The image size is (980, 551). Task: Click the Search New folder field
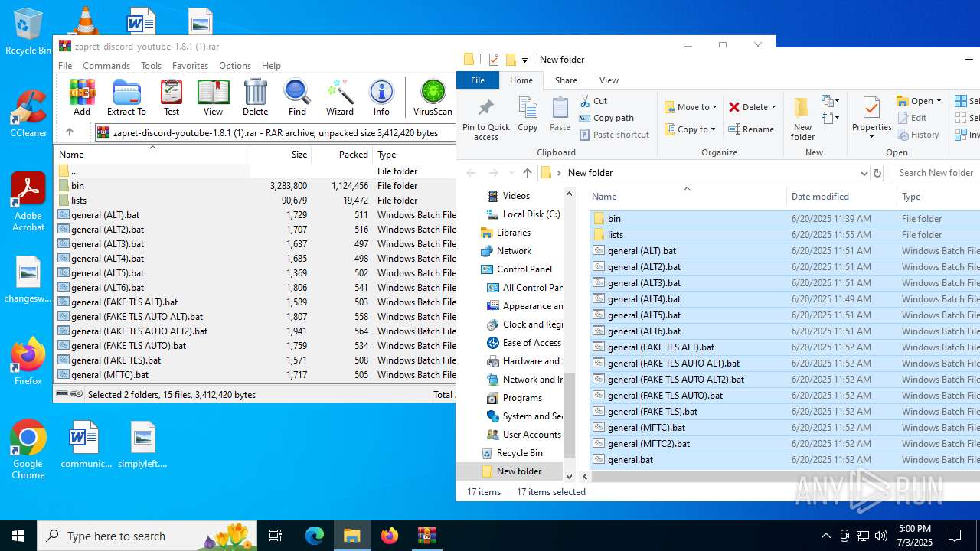point(936,173)
